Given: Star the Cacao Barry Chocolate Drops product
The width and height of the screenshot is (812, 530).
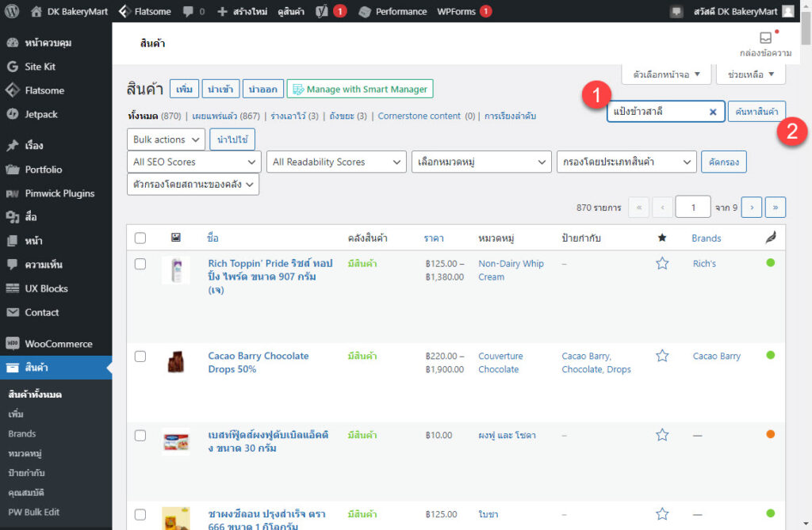Looking at the screenshot, I should pos(662,356).
